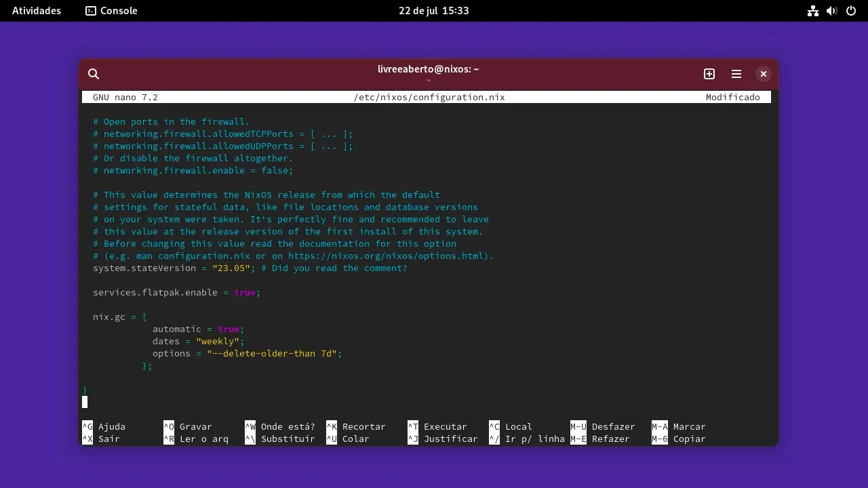The width and height of the screenshot is (868, 488).
Task: Click the 'automatic = true;' line
Action: coord(199,329)
